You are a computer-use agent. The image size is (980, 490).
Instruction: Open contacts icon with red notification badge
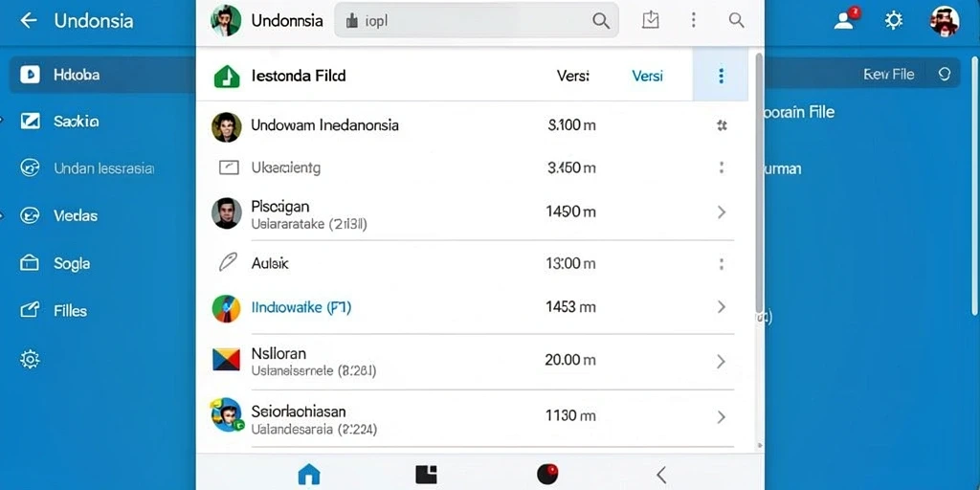845,20
